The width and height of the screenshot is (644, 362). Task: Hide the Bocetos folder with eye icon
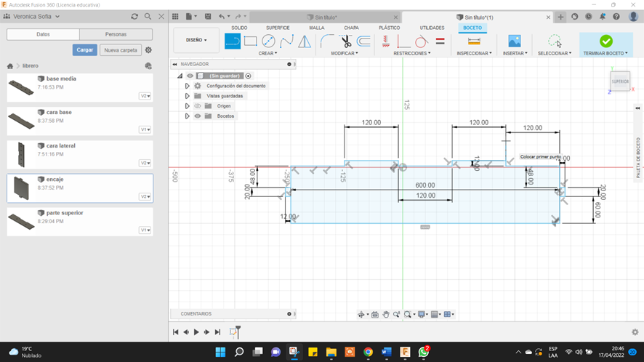click(x=197, y=116)
